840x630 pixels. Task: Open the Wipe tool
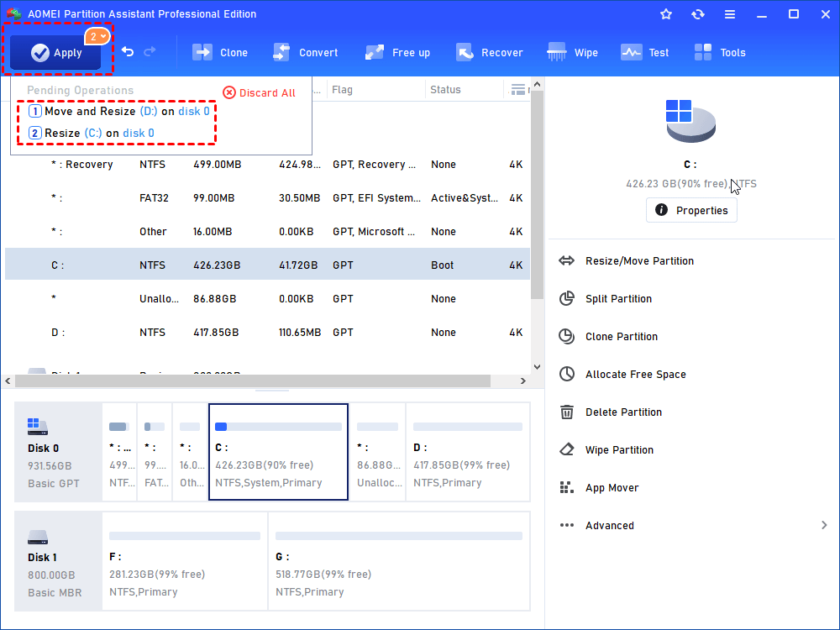pyautogui.click(x=572, y=52)
